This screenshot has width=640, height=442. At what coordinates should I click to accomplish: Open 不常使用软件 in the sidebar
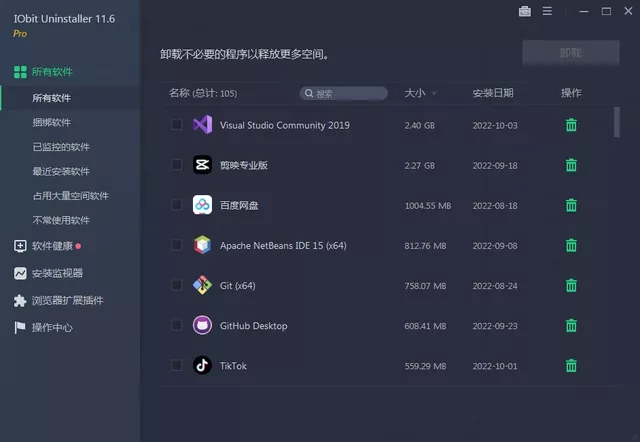pyautogui.click(x=61, y=220)
